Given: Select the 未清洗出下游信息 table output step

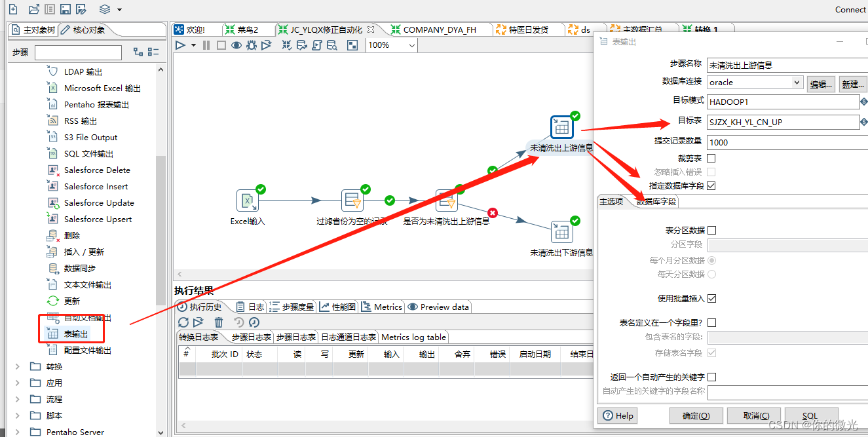Looking at the screenshot, I should pos(561,232).
